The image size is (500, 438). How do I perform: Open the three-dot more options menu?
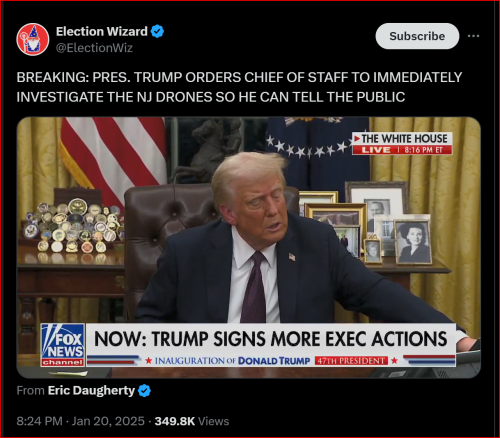tap(473, 36)
